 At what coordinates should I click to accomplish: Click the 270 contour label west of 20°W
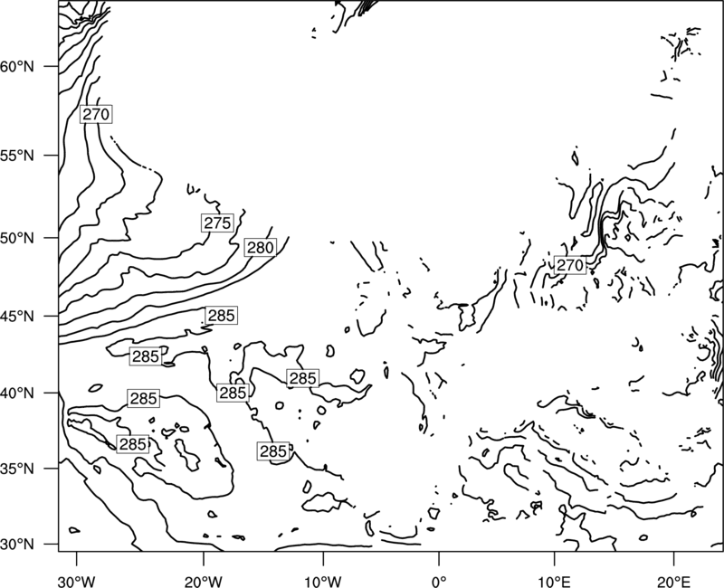point(96,114)
